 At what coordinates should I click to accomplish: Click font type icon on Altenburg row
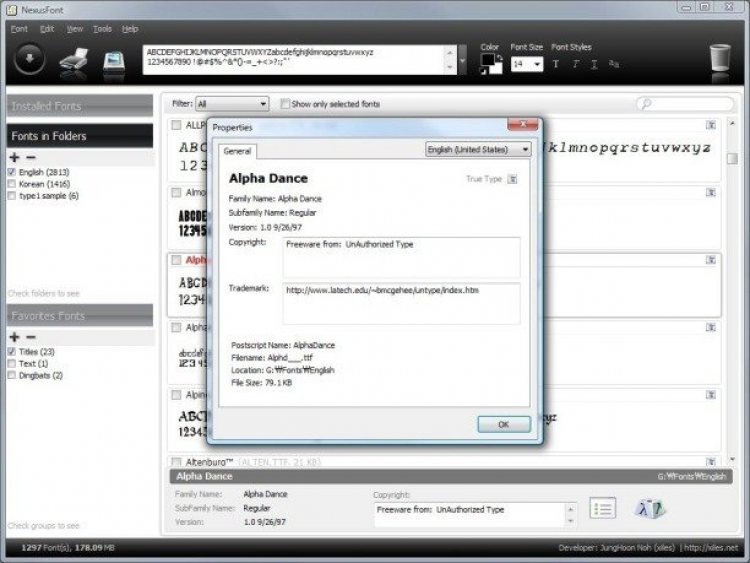[x=711, y=462]
